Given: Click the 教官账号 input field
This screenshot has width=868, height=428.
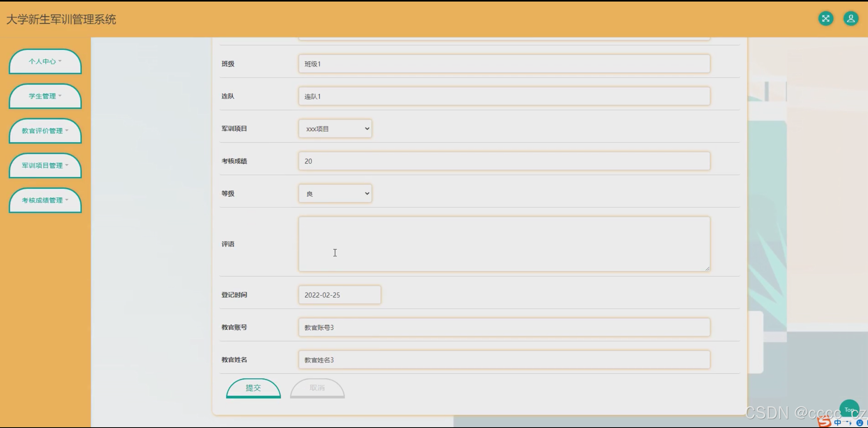Looking at the screenshot, I should [504, 327].
